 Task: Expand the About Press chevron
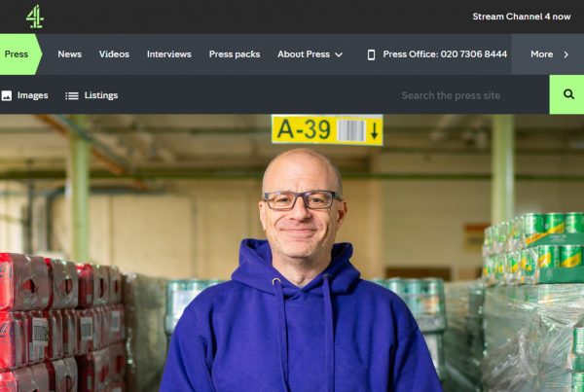(x=339, y=54)
